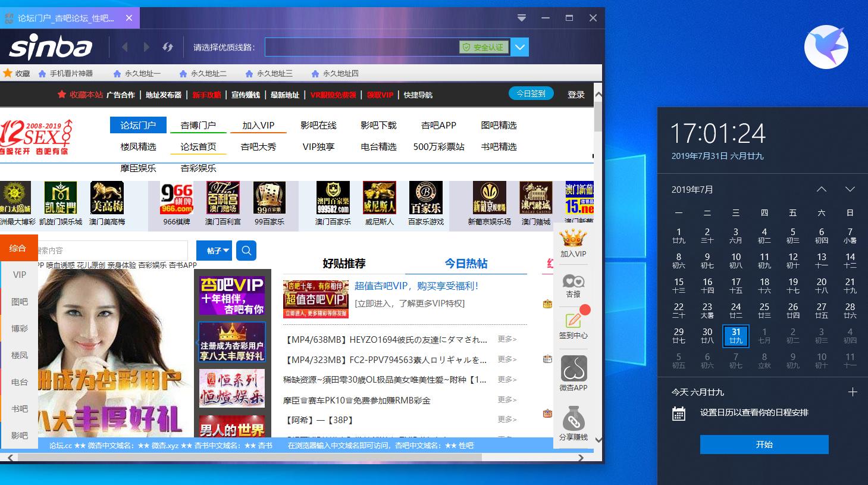
Task: Open 签到中心 from the floating sidebar
Action: click(574, 325)
